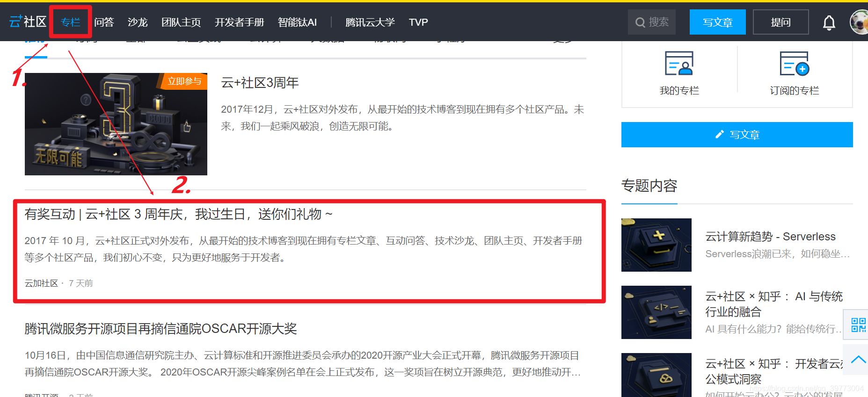Click the sidebar blue 写文章 button
The width and height of the screenshot is (868, 397).
(x=737, y=135)
